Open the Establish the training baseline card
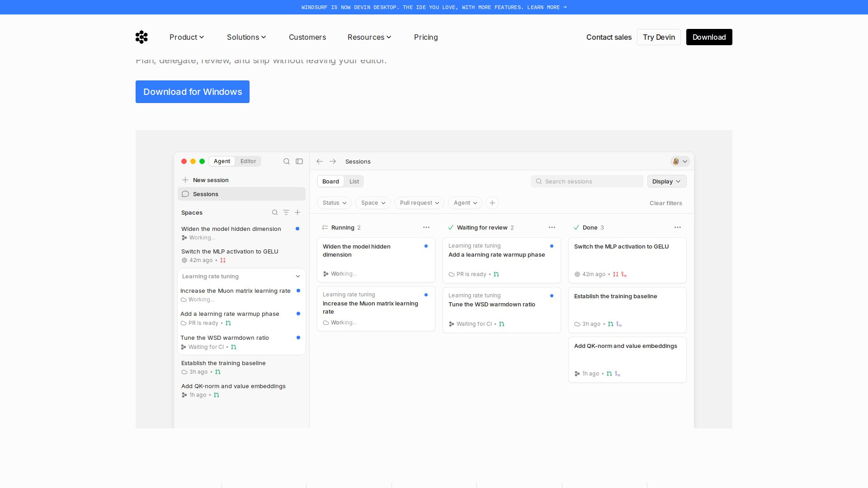 [627, 310]
